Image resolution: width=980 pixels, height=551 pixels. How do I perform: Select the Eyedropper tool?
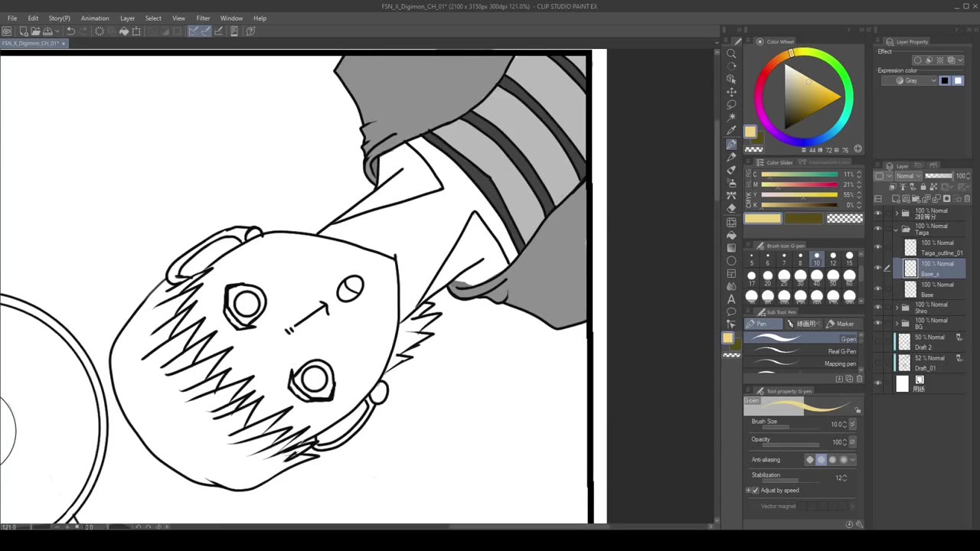(731, 131)
